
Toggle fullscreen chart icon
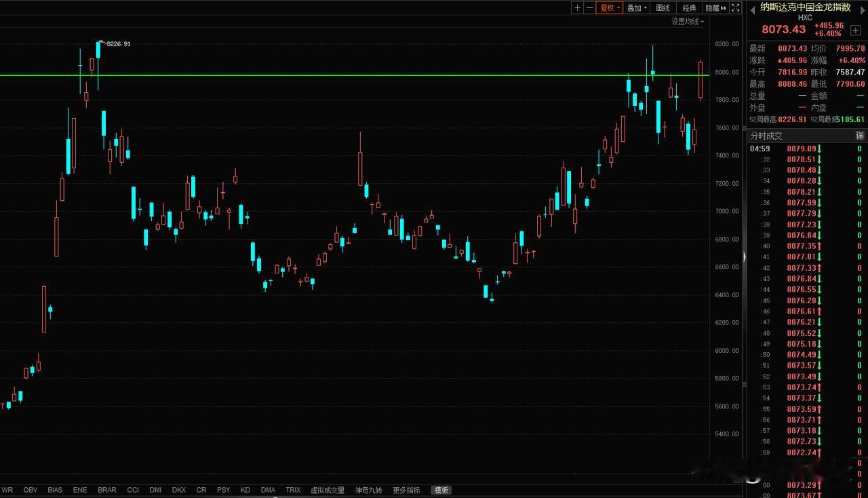[x=735, y=7]
